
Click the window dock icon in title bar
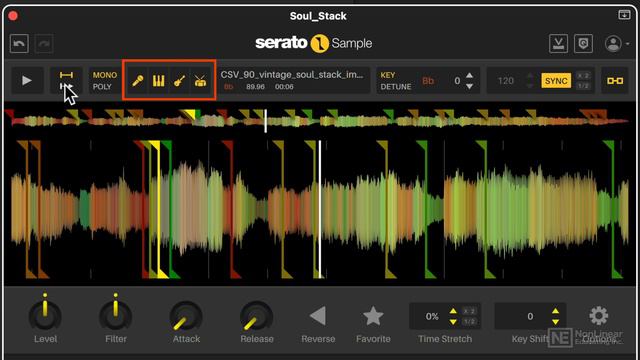624,15
